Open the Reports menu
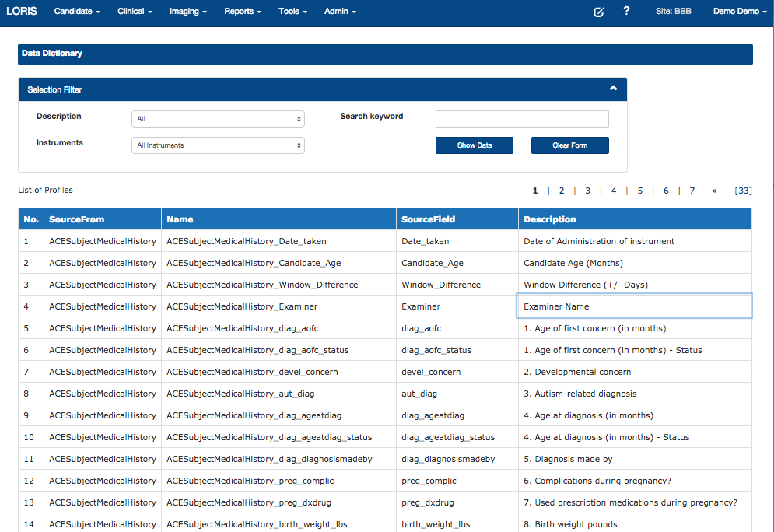Viewport: 774px width, 532px height. (242, 12)
